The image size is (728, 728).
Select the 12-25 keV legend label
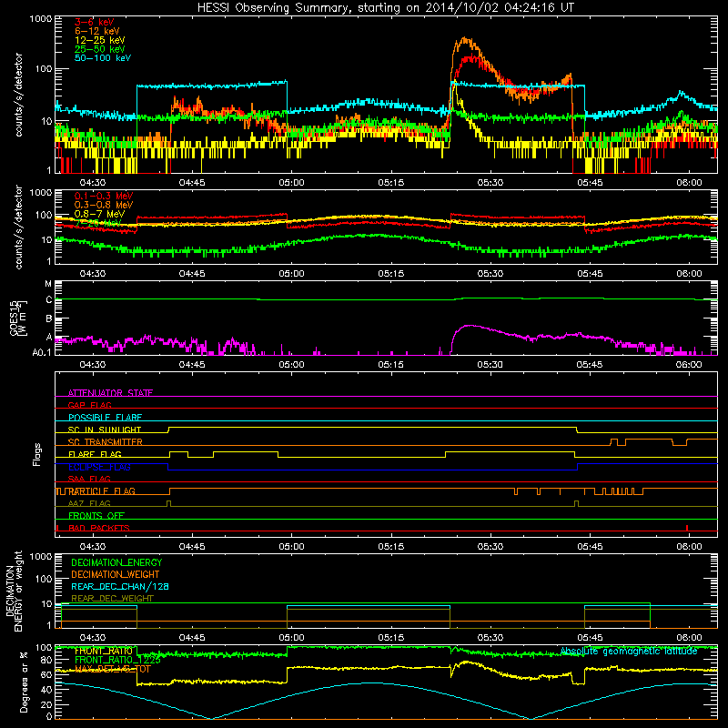pyautogui.click(x=100, y=40)
